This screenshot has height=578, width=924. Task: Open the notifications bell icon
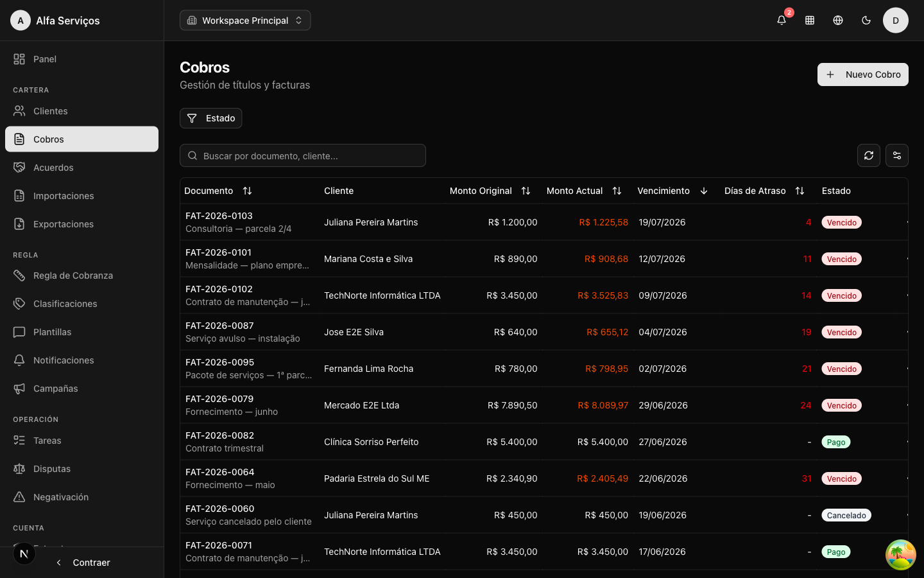click(x=782, y=20)
